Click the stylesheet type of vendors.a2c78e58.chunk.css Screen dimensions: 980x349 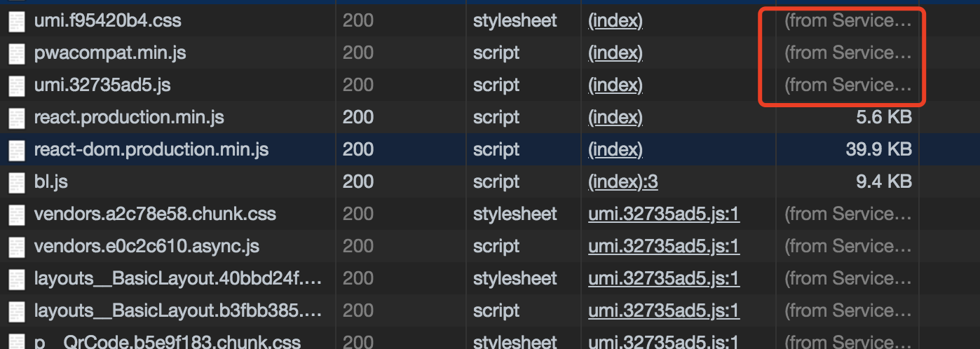tap(515, 214)
